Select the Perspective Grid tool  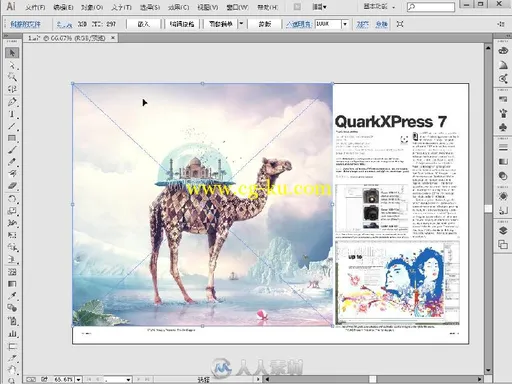tap(12, 259)
